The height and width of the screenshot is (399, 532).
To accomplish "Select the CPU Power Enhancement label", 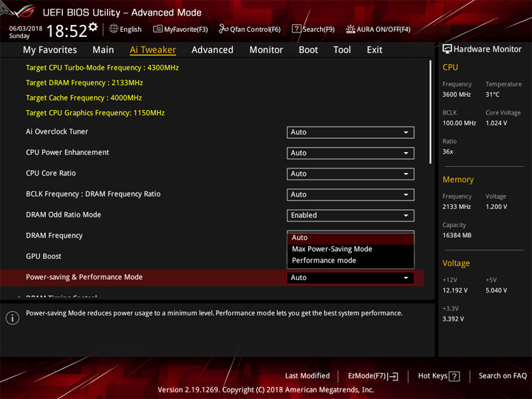I will (x=67, y=152).
